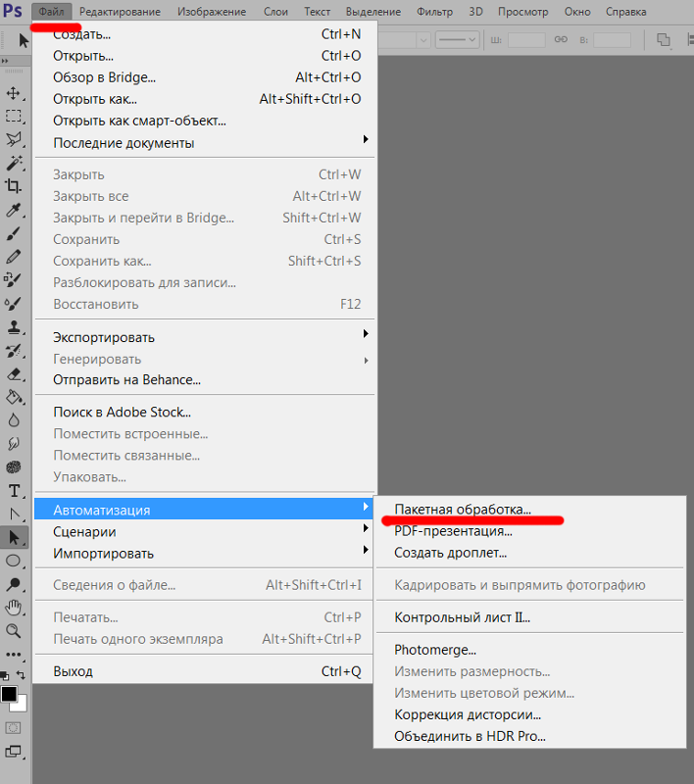Select the Crop tool
This screenshot has width=694, height=784.
point(14,186)
